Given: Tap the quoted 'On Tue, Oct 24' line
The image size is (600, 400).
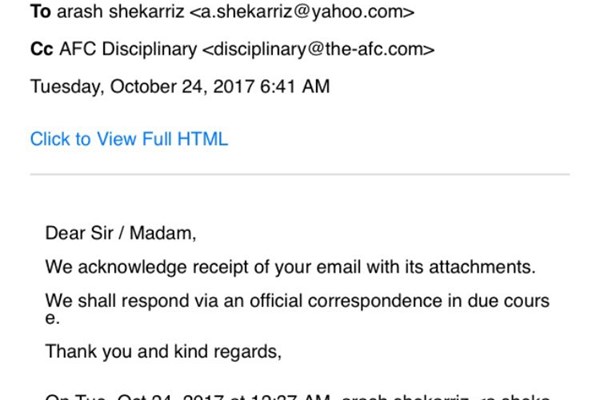Looking at the screenshot, I should point(297,397).
